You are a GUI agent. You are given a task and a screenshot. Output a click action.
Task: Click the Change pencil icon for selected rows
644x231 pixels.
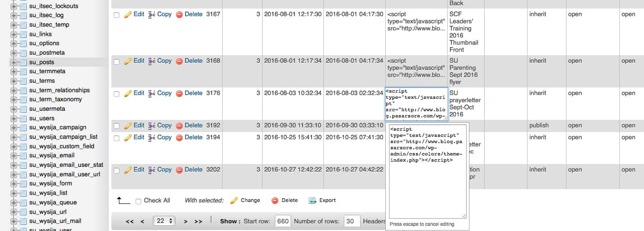[234, 201]
